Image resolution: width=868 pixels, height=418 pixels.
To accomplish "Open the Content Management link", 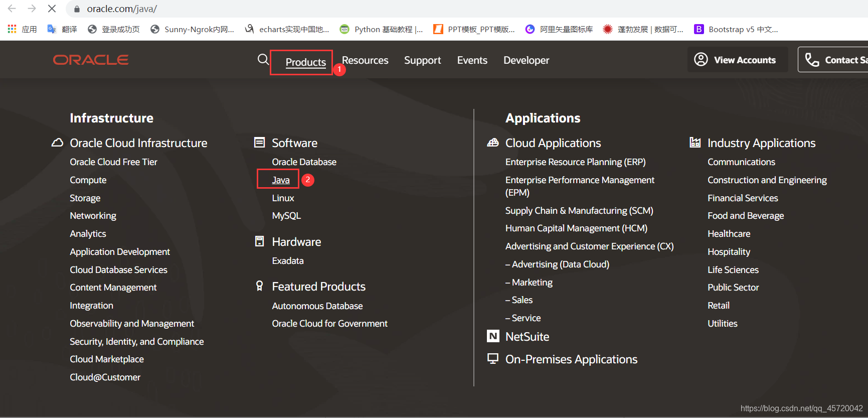I will click(113, 287).
